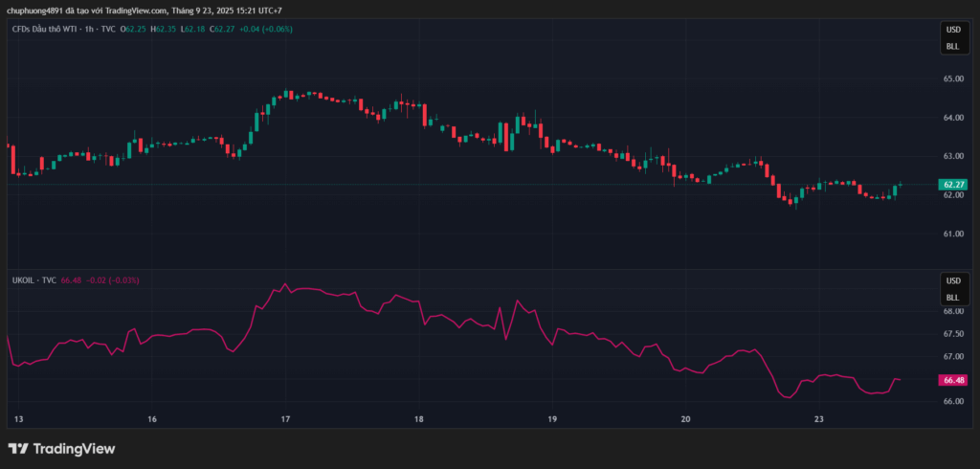980x469 pixels.
Task: Click the USD label on UKOIL pane
Action: [952, 281]
